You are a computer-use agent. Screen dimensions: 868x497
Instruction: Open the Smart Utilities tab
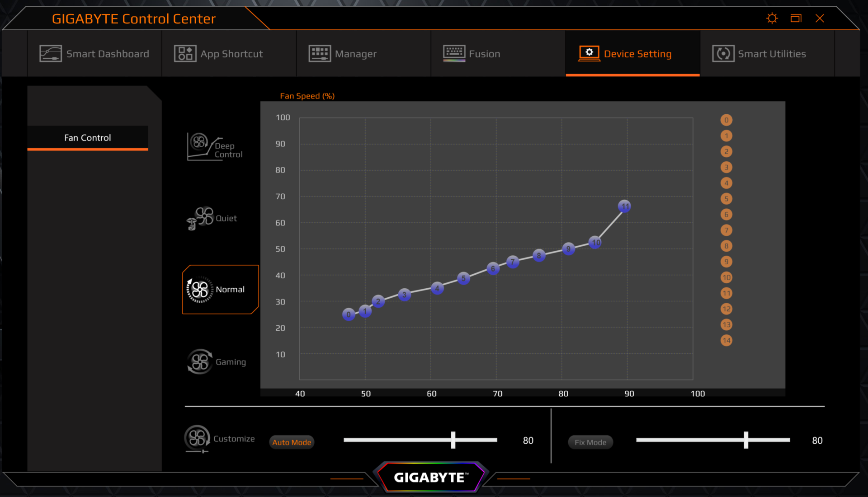(x=759, y=54)
